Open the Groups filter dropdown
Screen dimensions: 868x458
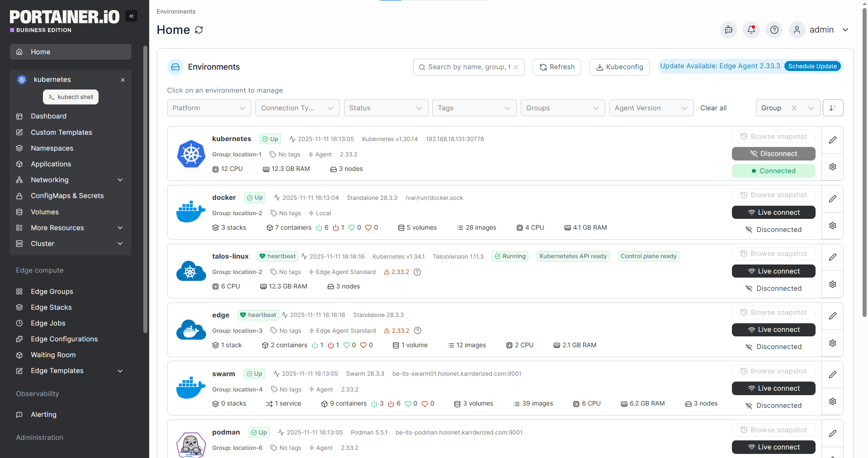coord(563,108)
